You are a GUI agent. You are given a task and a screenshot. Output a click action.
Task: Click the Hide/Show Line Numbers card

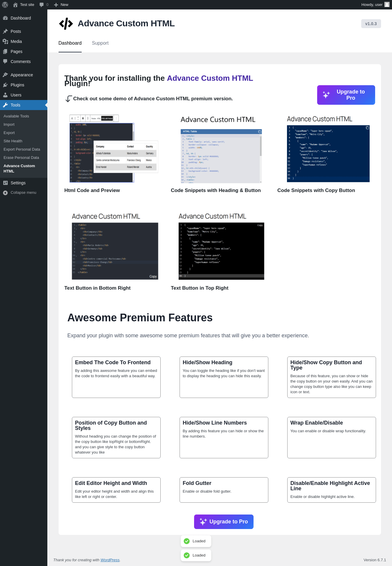coord(224,438)
